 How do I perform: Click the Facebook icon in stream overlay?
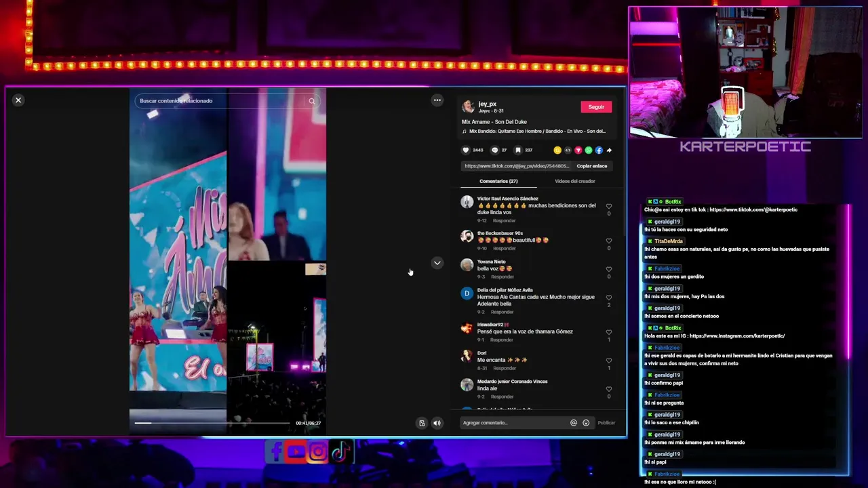pos(275,451)
